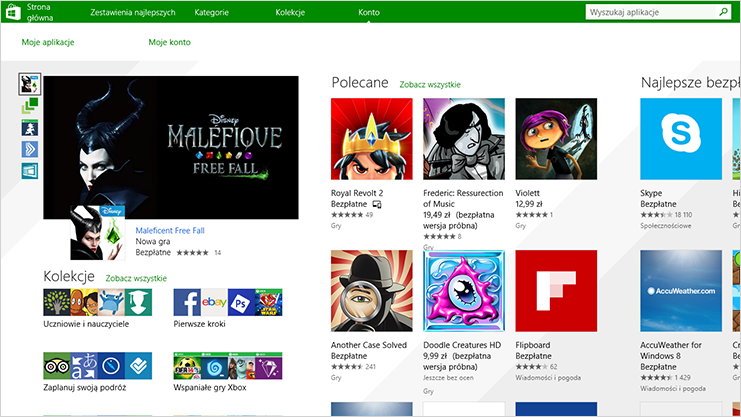Screen dimensions: 741x417
Task: Click Zobacz wszystkie next to Polecane
Action: (x=430, y=85)
